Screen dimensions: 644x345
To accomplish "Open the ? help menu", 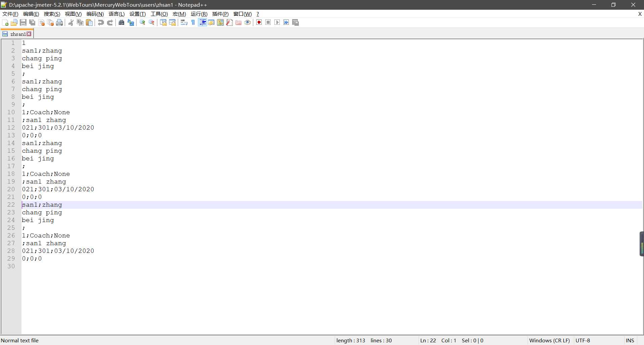I will tap(258, 14).
